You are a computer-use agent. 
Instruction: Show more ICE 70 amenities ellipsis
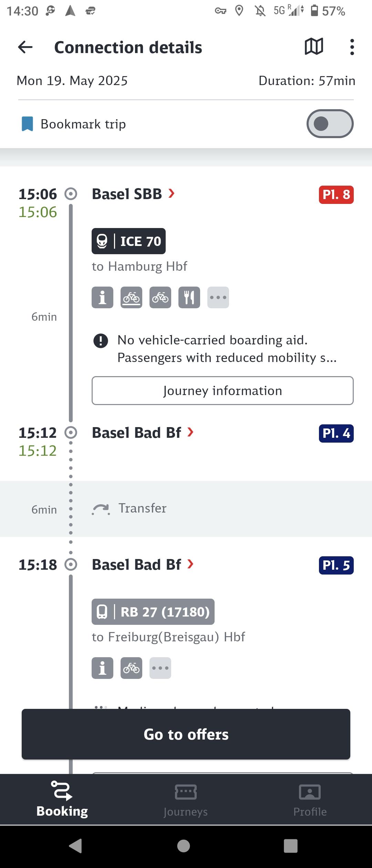coord(218,297)
